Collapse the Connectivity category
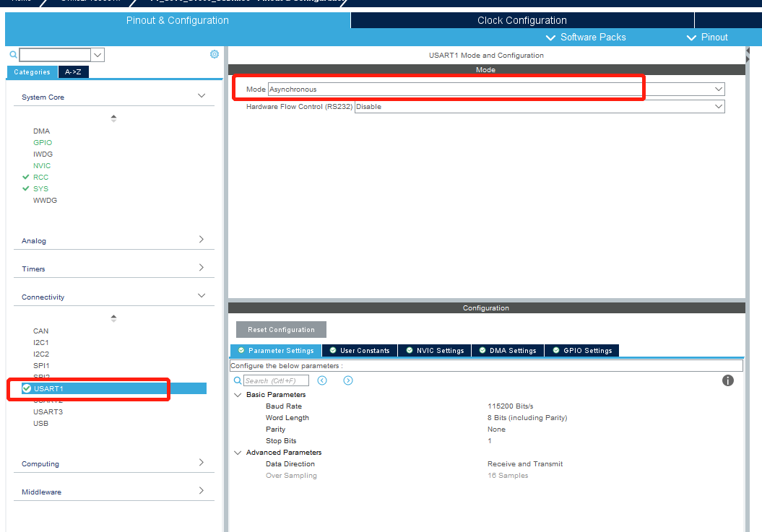This screenshot has height=532, width=762. tap(202, 295)
